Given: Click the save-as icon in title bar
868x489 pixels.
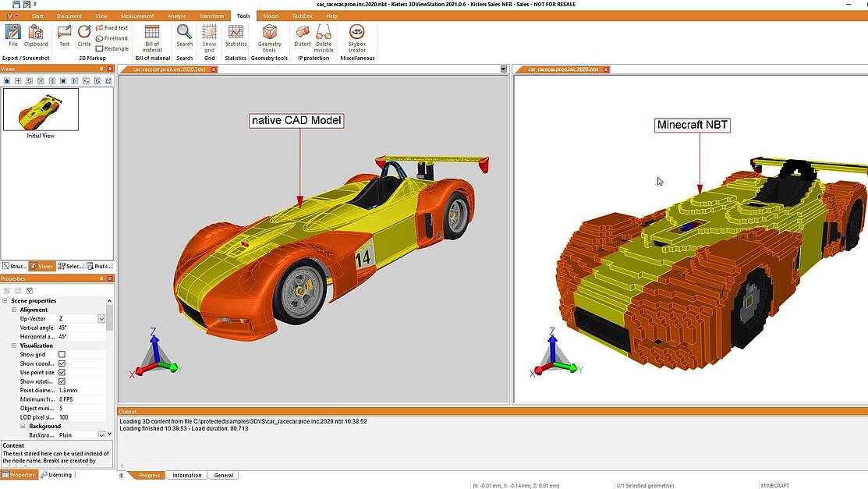Looking at the screenshot, I should [x=26, y=4].
